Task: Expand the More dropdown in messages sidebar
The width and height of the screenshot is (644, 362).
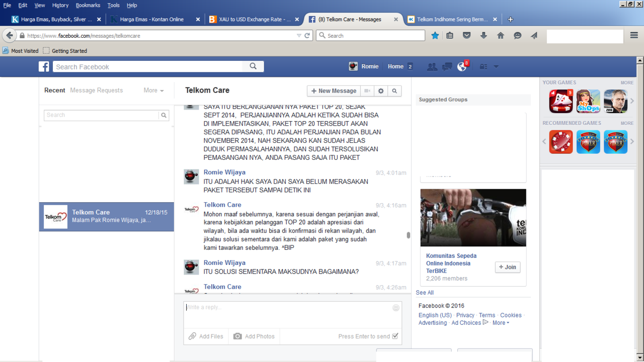Action: pos(153,90)
